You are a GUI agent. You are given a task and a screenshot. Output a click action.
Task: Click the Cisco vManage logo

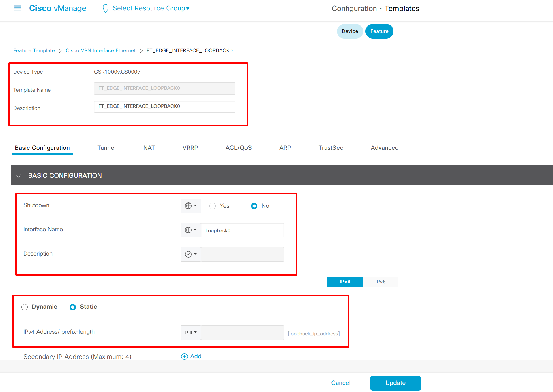click(58, 8)
